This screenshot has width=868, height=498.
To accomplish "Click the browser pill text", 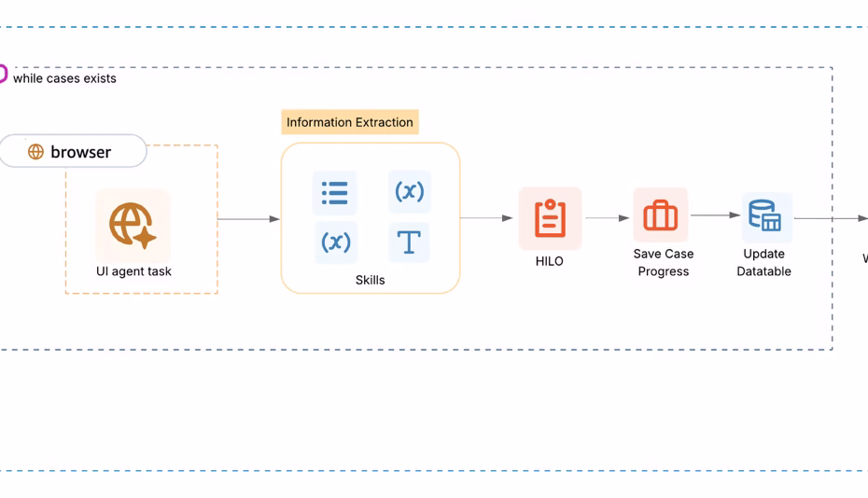I will (80, 152).
